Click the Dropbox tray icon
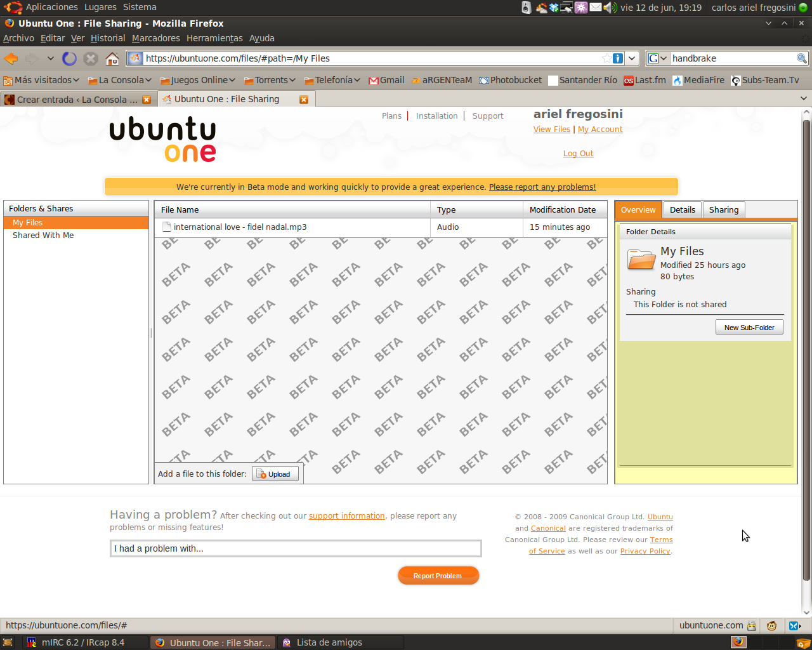Screen dimensions: 812x650 pos(554,8)
